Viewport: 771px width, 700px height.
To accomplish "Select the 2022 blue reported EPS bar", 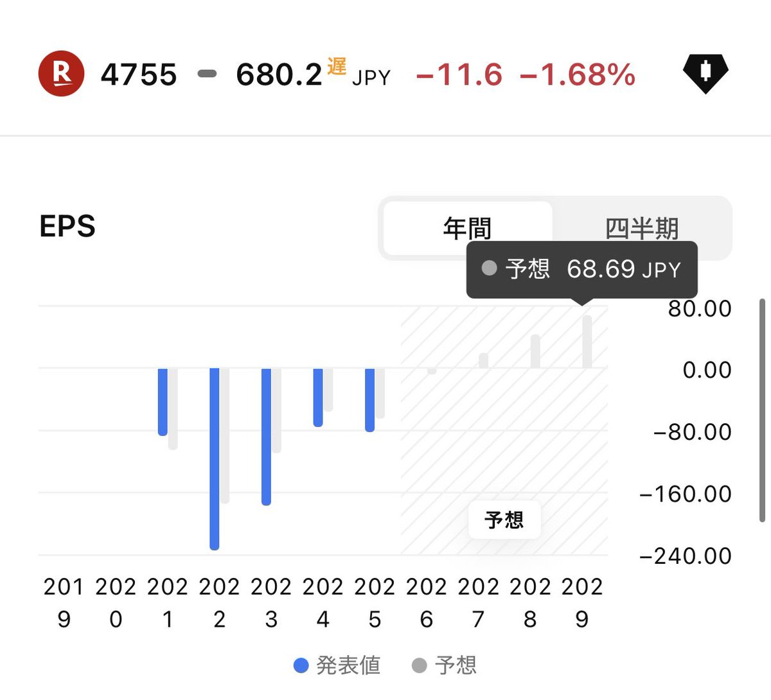I will click(x=215, y=459).
